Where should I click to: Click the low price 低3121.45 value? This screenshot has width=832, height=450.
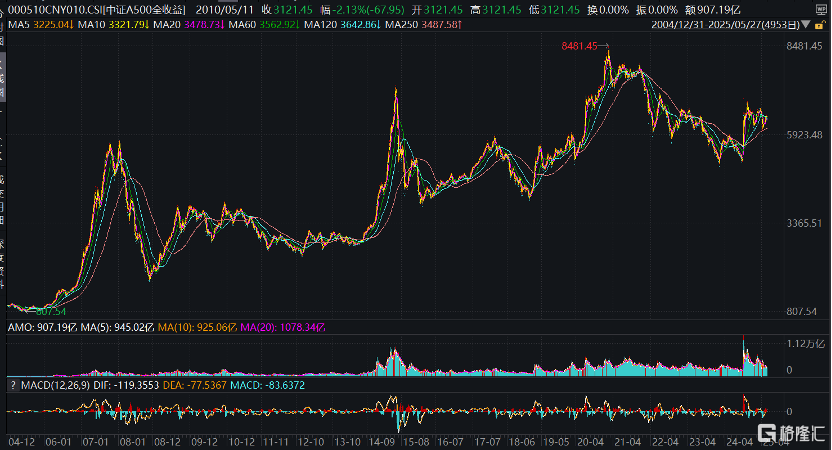(554, 10)
